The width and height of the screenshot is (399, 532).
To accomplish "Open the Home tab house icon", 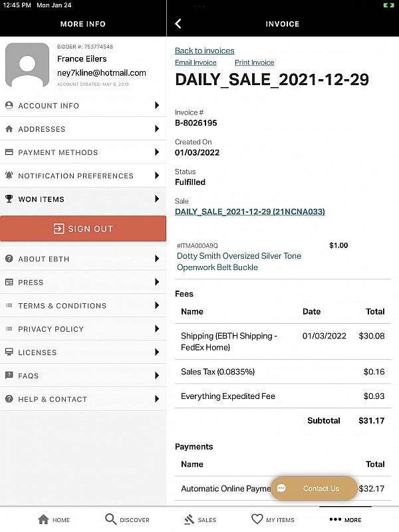I will (44, 519).
